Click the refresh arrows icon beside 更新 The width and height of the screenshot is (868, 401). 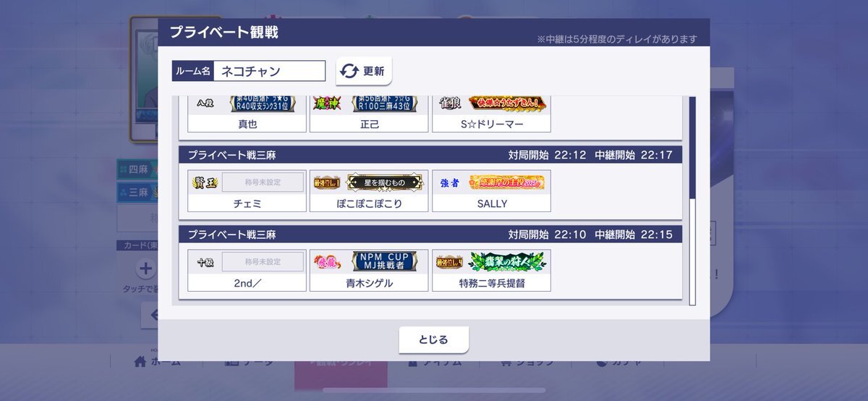(350, 71)
